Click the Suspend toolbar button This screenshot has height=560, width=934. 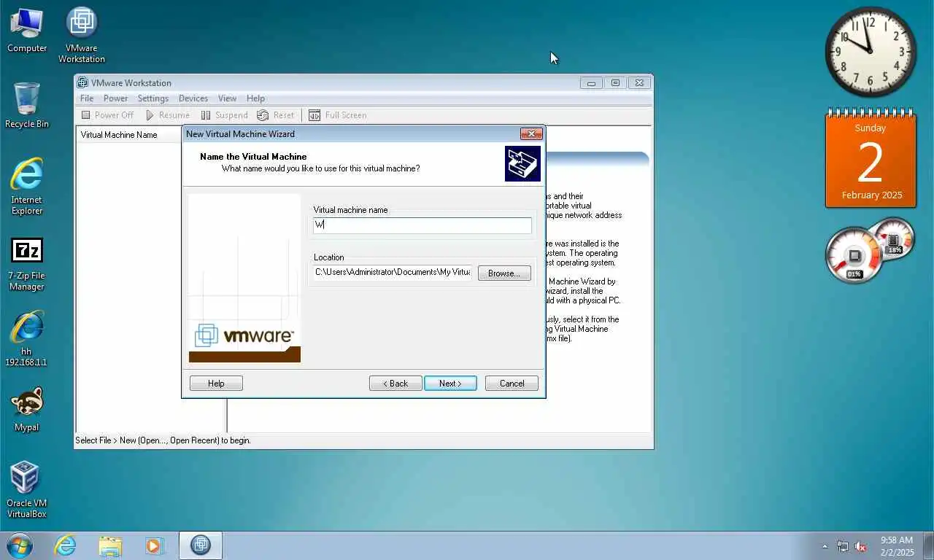click(x=225, y=115)
